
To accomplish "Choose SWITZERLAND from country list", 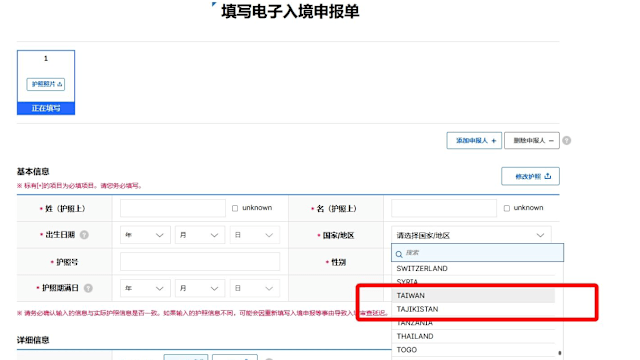I will point(473,268).
